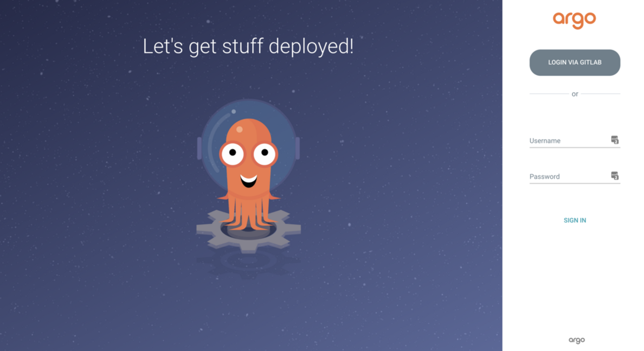
Task: Open password manager icon in Username field
Action: point(615,140)
